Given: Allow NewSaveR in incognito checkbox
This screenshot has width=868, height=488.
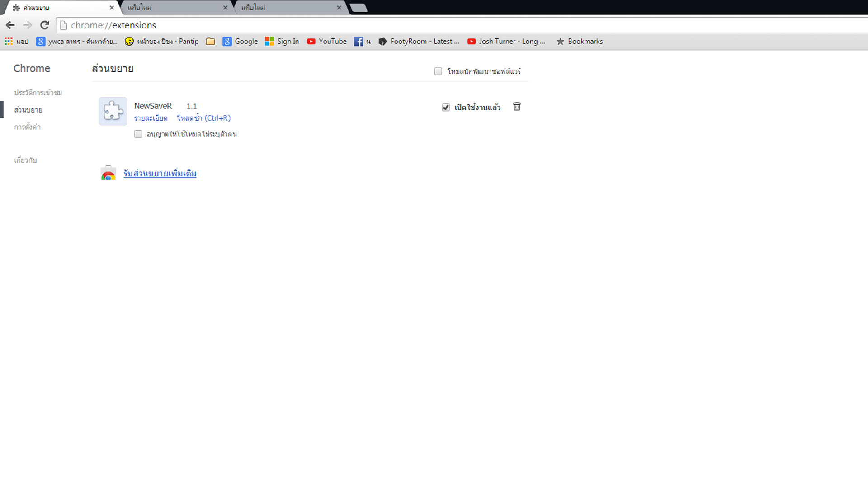Looking at the screenshot, I should [138, 134].
